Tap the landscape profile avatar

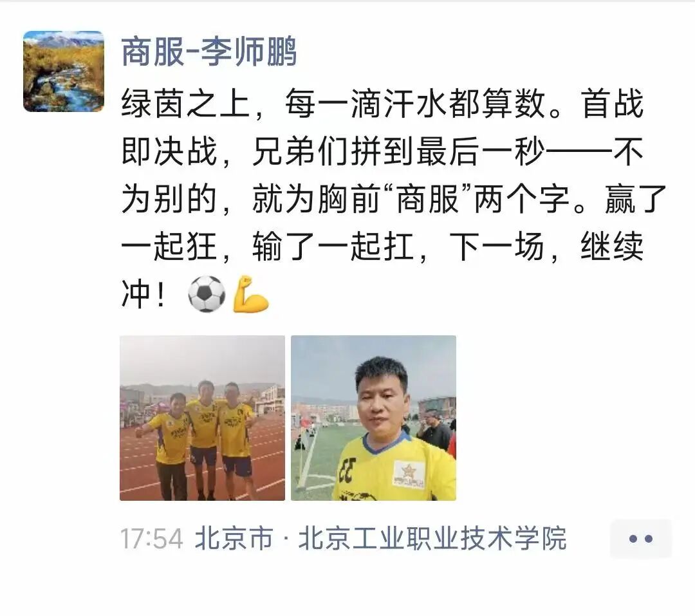(x=64, y=71)
